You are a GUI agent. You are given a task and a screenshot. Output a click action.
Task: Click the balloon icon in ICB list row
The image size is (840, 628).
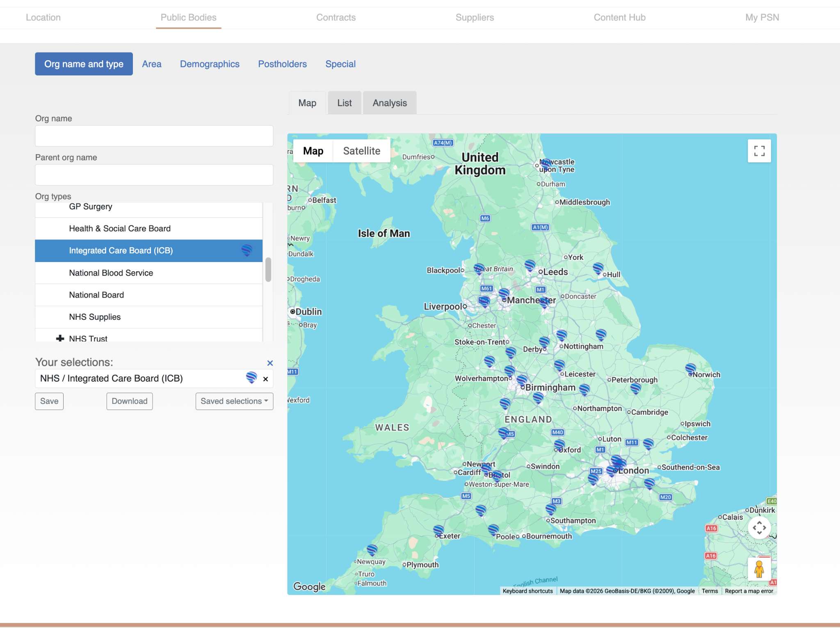click(x=247, y=250)
